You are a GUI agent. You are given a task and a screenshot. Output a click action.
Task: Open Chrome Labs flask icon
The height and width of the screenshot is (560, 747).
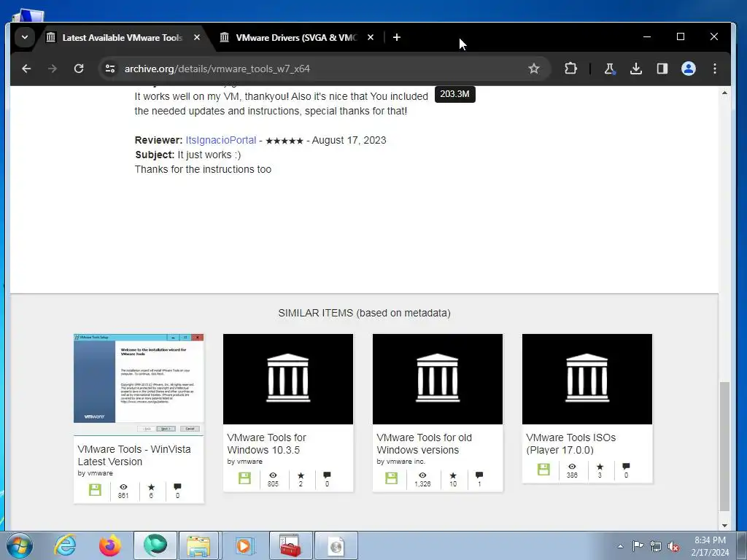[609, 69]
